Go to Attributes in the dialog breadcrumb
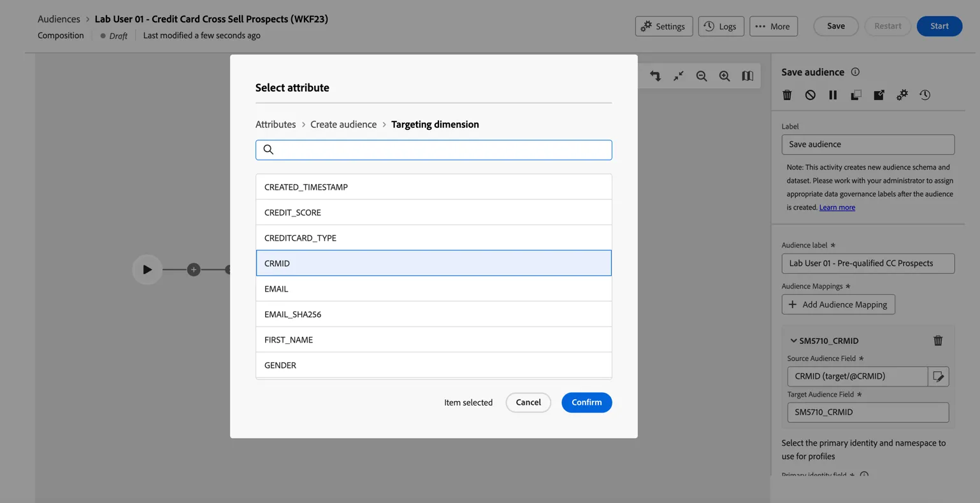The height and width of the screenshot is (503, 980). pyautogui.click(x=275, y=124)
